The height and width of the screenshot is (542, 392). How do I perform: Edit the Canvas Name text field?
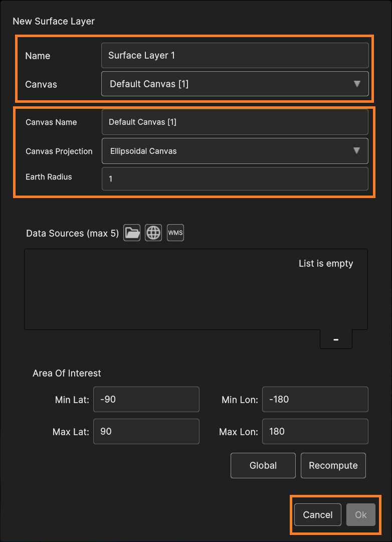click(x=235, y=122)
